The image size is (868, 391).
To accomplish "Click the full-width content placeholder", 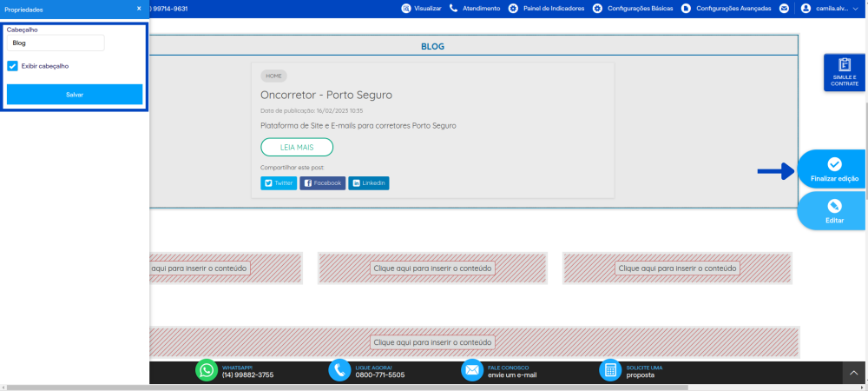I will point(474,342).
